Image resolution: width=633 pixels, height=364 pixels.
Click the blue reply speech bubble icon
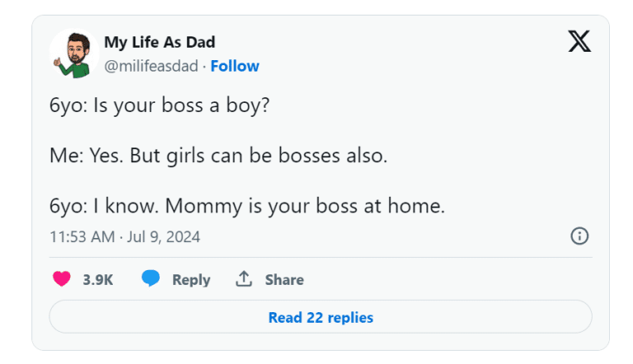(150, 279)
